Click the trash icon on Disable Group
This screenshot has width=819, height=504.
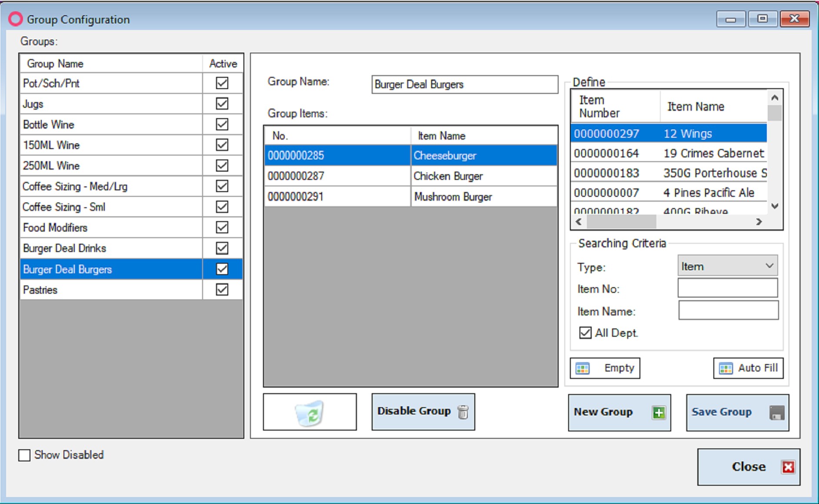click(463, 412)
